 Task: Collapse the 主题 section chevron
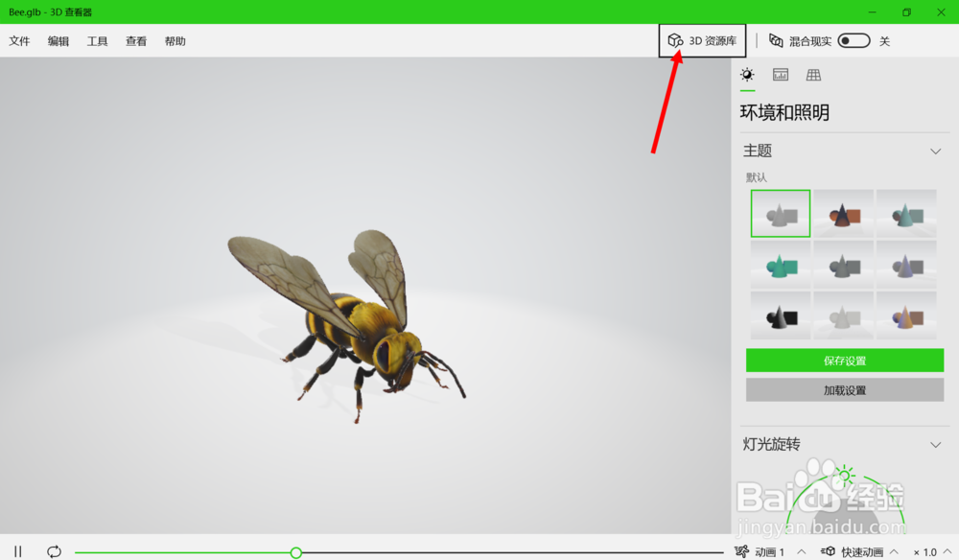935,151
